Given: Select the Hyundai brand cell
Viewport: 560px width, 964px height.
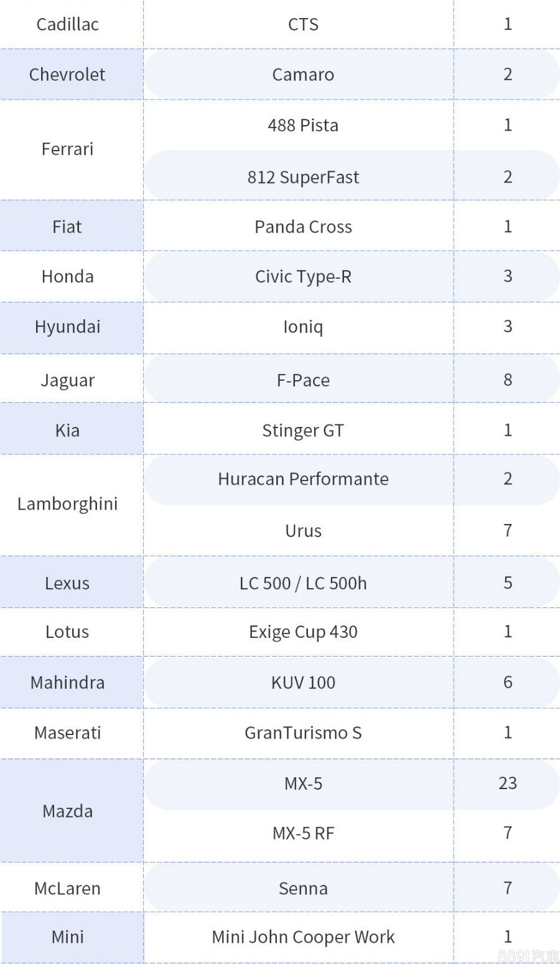Looking at the screenshot, I should click(x=67, y=327).
